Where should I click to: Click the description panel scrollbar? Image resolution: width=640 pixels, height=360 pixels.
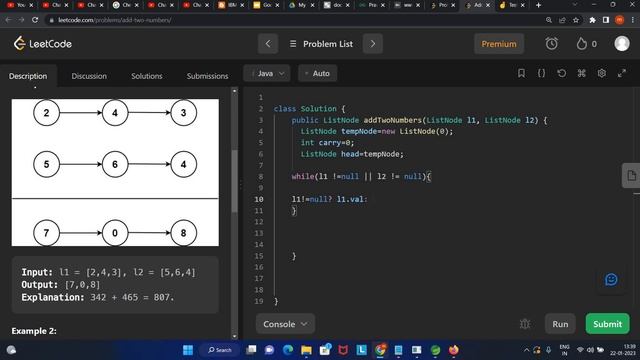pyautogui.click(x=234, y=181)
